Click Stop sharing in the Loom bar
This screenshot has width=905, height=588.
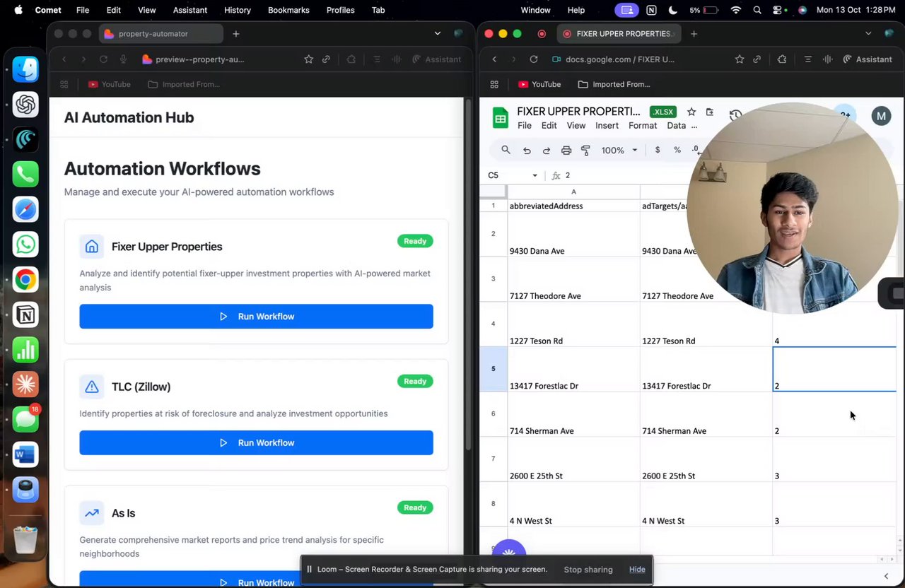point(588,570)
